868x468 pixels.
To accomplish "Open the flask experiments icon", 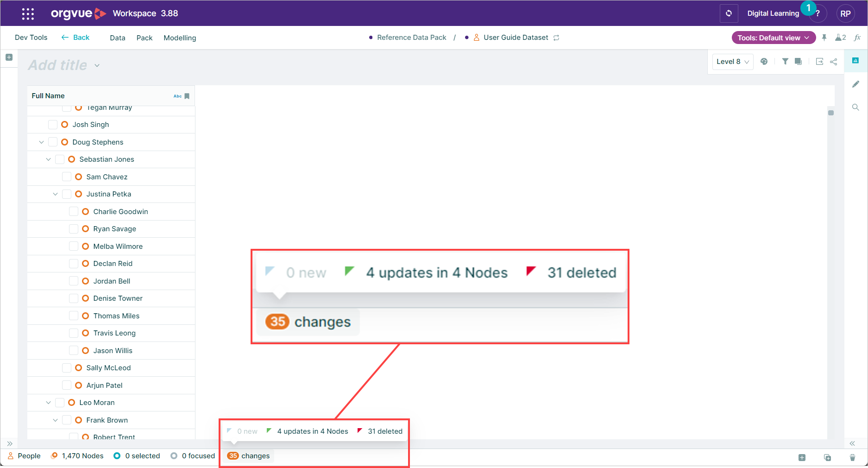I will coord(841,38).
